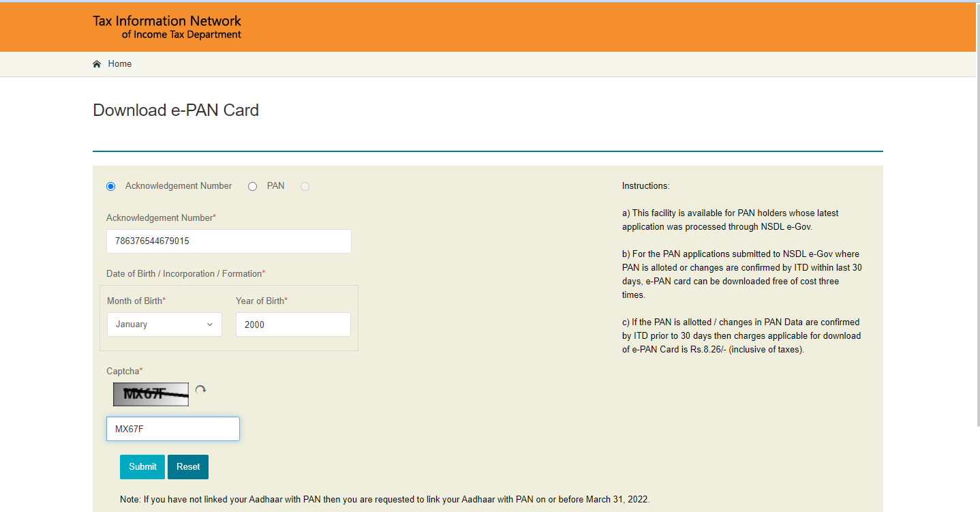Submit the e-PAN download form
Screen dimensions: 980x512
[142, 467]
